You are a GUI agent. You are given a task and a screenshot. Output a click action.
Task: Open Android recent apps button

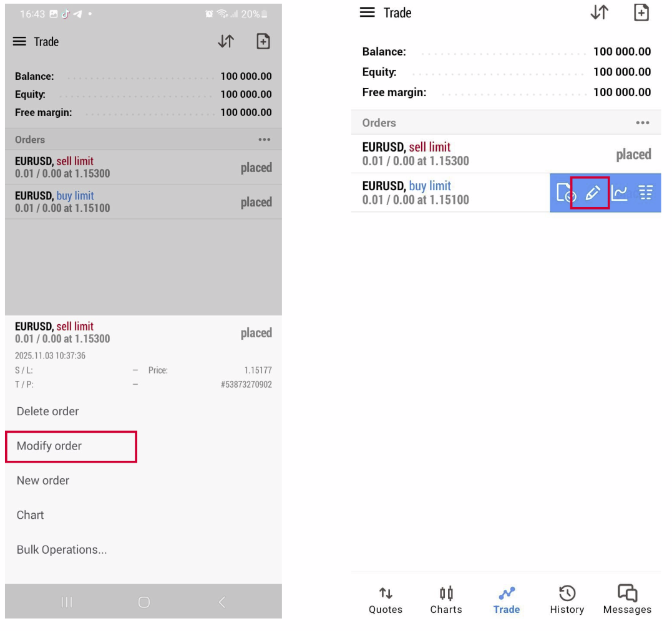pos(67,602)
